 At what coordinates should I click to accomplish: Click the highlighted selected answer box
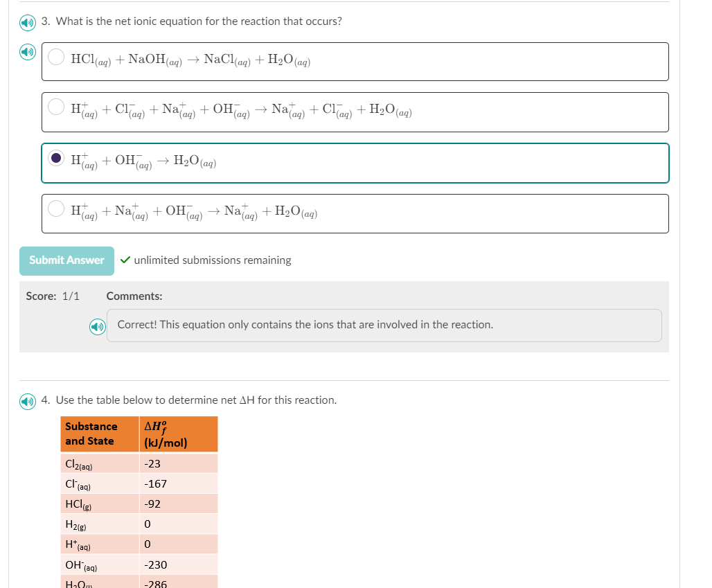(x=355, y=163)
